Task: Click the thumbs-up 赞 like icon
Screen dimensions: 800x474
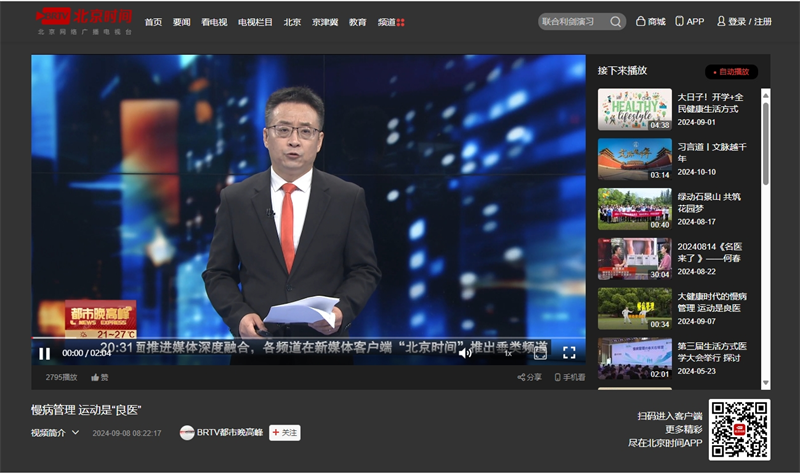Action: 95,378
